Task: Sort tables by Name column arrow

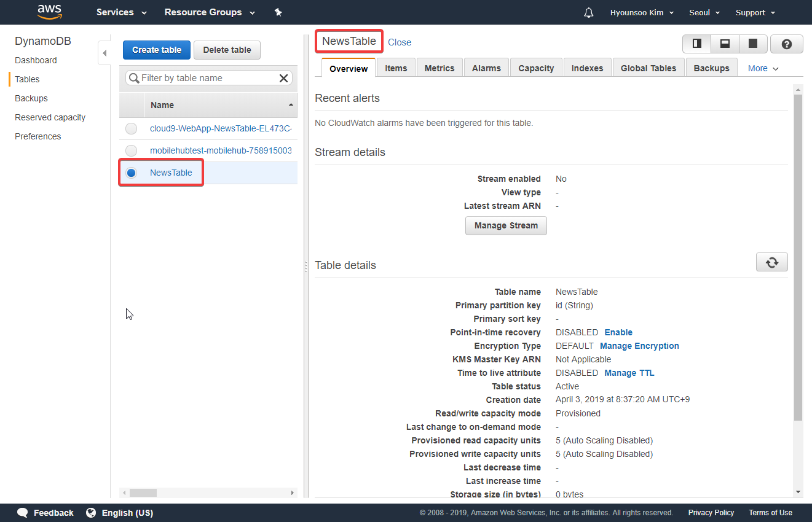Action: [x=290, y=105]
